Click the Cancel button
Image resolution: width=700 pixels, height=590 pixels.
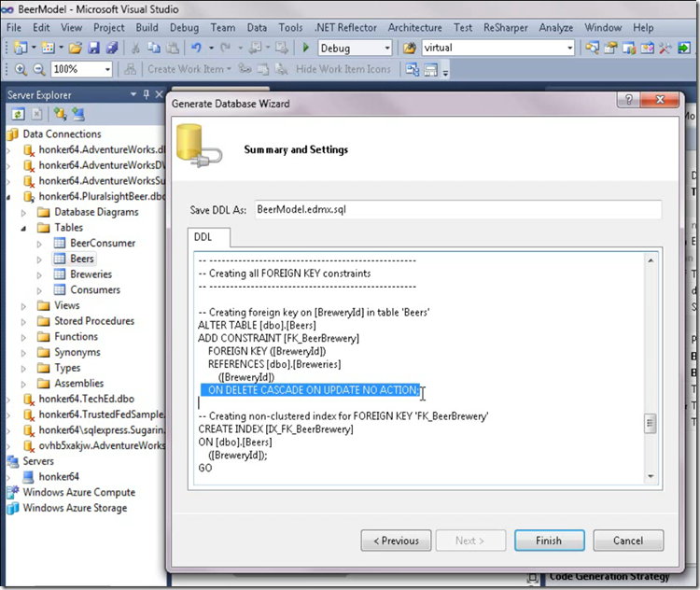click(628, 541)
